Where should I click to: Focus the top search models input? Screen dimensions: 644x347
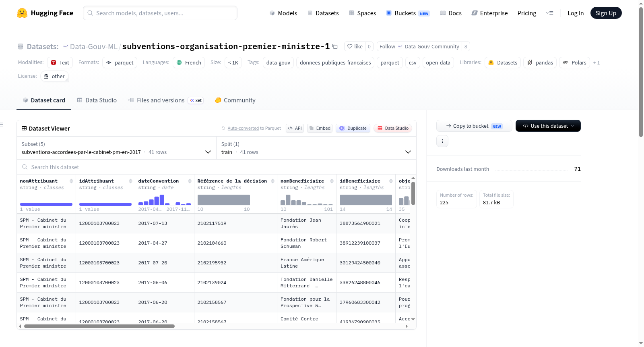[x=160, y=13]
